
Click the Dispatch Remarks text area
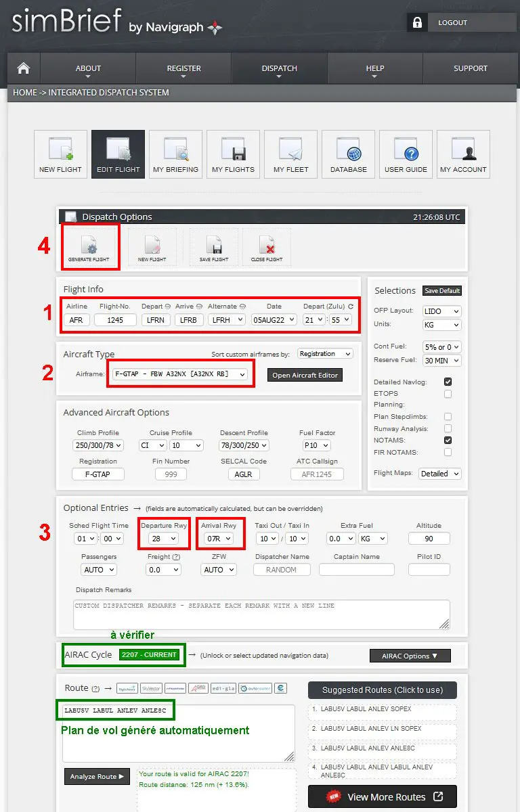coord(261,615)
